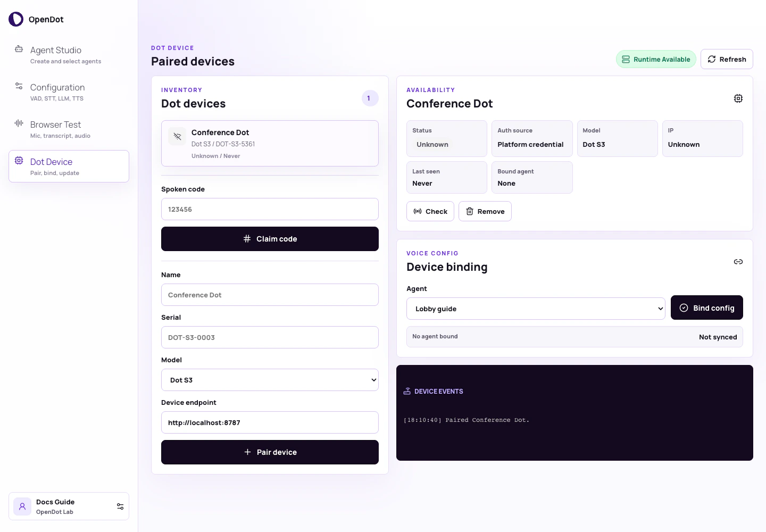Open account settings sliders icon next to Docs Guide

pos(120,506)
